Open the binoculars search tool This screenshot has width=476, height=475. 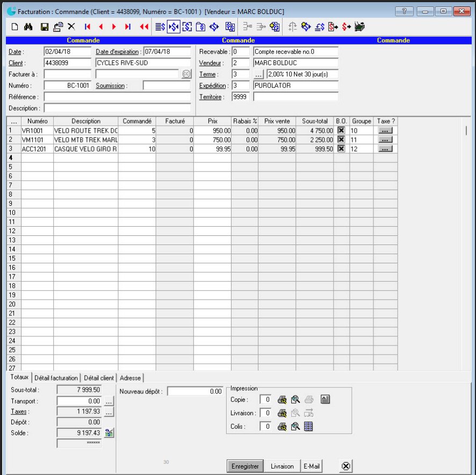28,27
